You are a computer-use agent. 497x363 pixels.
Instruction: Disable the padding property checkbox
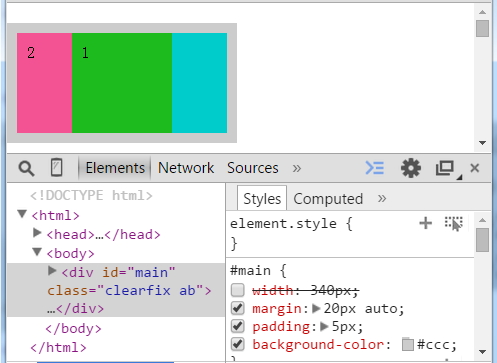pos(238,326)
